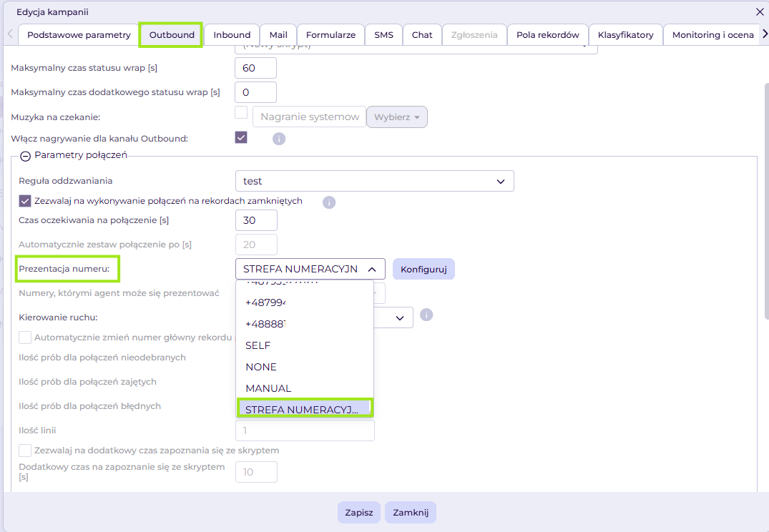
Task: Edit additional wrap status time field
Action: (255, 92)
